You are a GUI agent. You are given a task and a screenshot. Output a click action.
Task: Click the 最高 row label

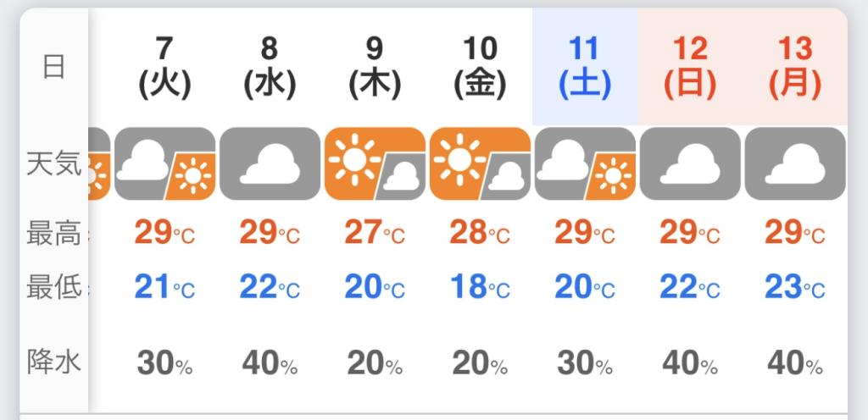tap(53, 233)
